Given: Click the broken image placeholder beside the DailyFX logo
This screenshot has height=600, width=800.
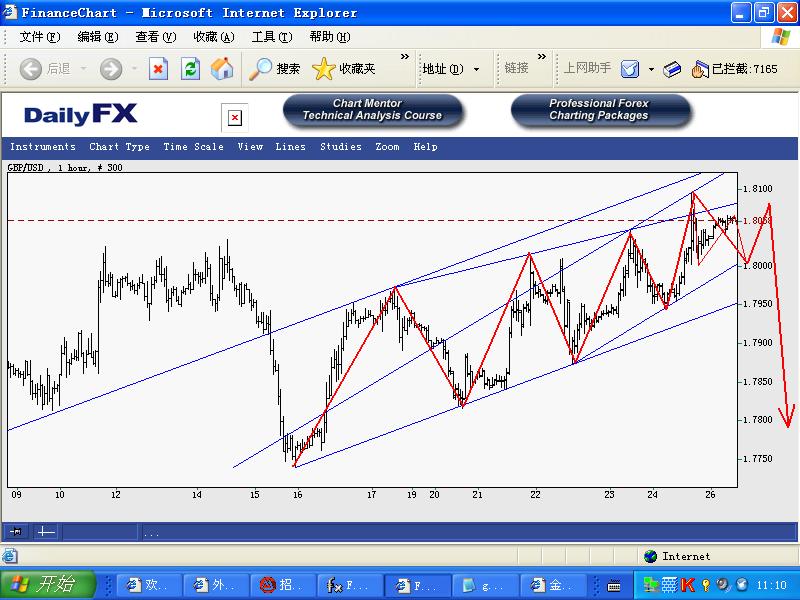Looking at the screenshot, I should click(235, 118).
